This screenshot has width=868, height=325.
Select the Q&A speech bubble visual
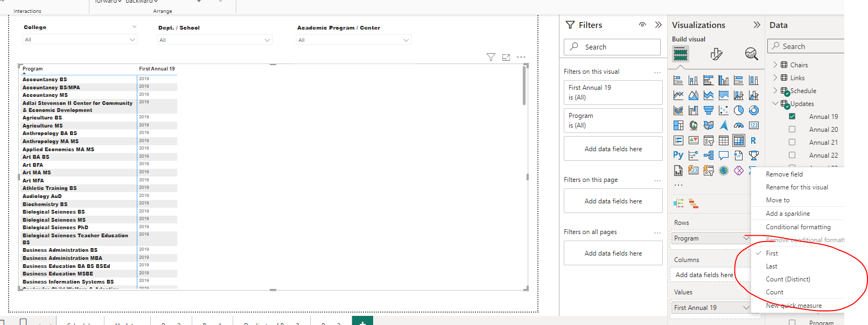click(x=724, y=156)
